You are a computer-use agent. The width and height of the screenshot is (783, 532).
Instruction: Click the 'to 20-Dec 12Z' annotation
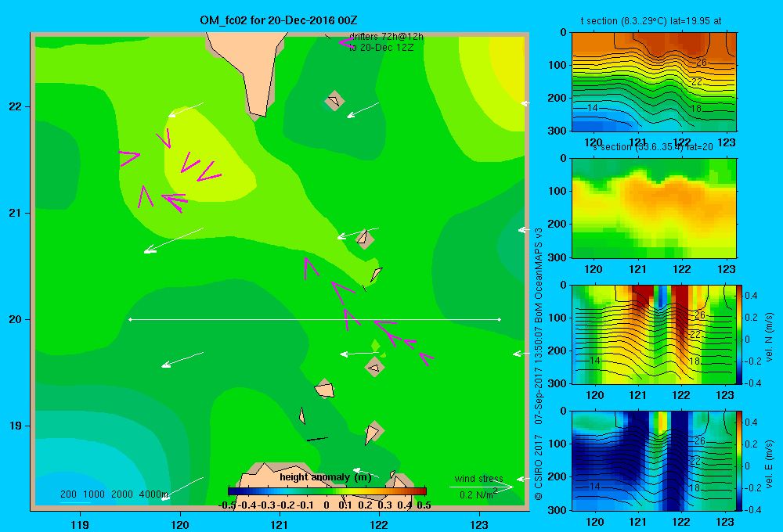(x=381, y=48)
